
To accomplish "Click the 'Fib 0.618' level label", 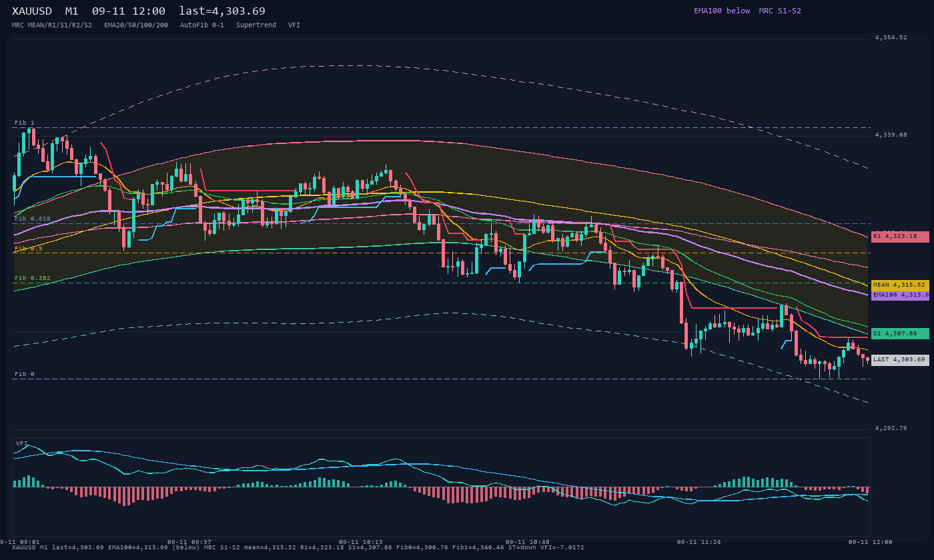I will (33, 219).
